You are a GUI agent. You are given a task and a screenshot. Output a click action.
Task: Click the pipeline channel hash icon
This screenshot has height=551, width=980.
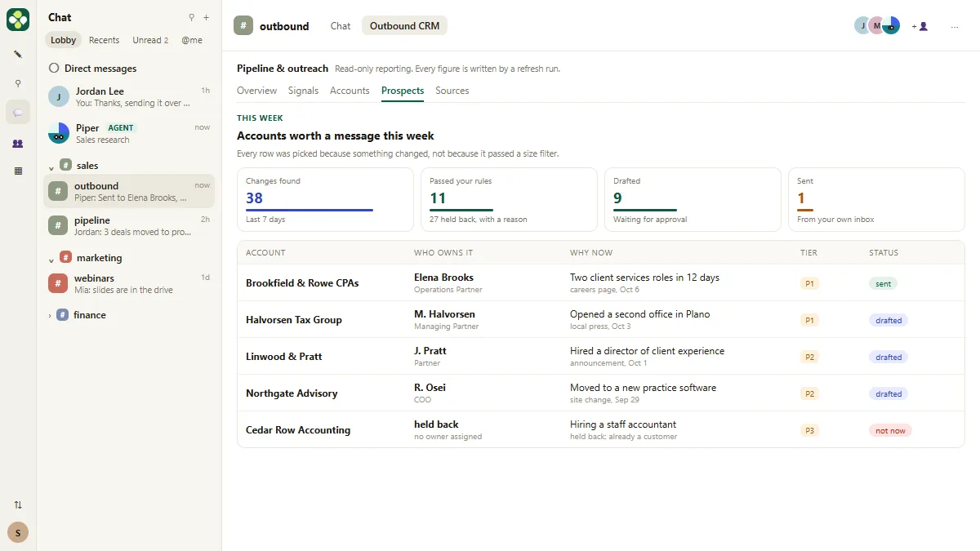click(x=57, y=225)
